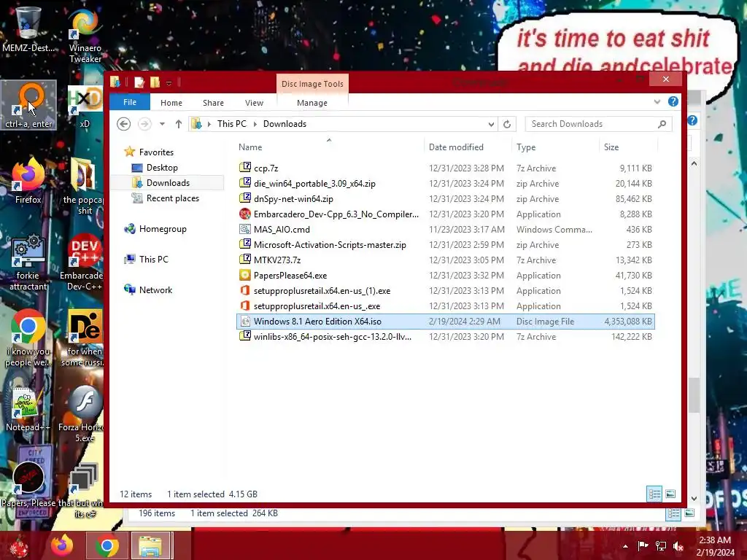
Task: Sort by Name column header
Action: (x=329, y=147)
